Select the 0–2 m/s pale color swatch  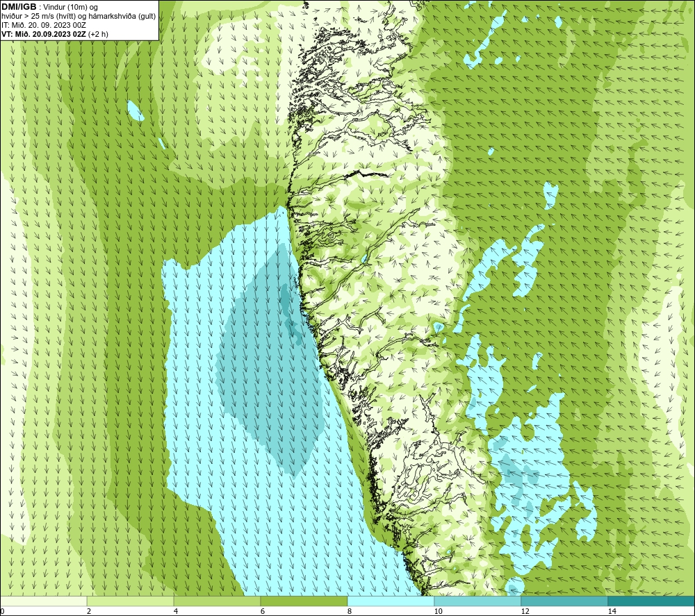[x=43, y=601]
